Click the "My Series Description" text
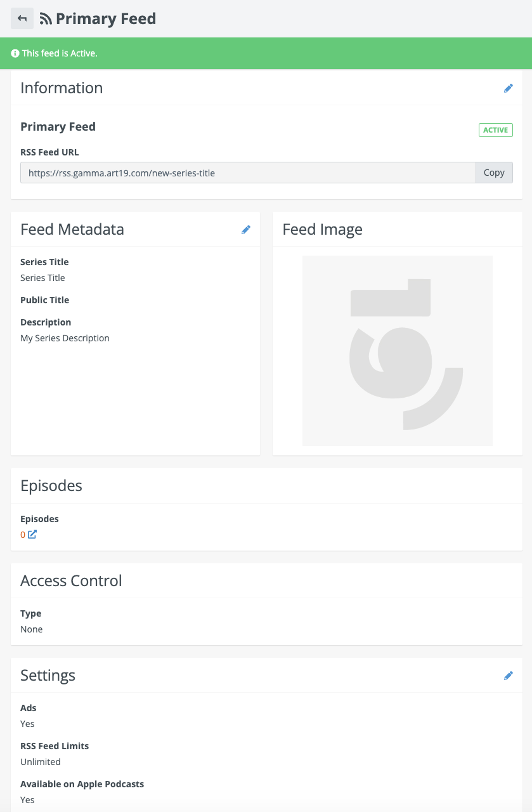Image resolution: width=532 pixels, height=812 pixels. click(65, 338)
